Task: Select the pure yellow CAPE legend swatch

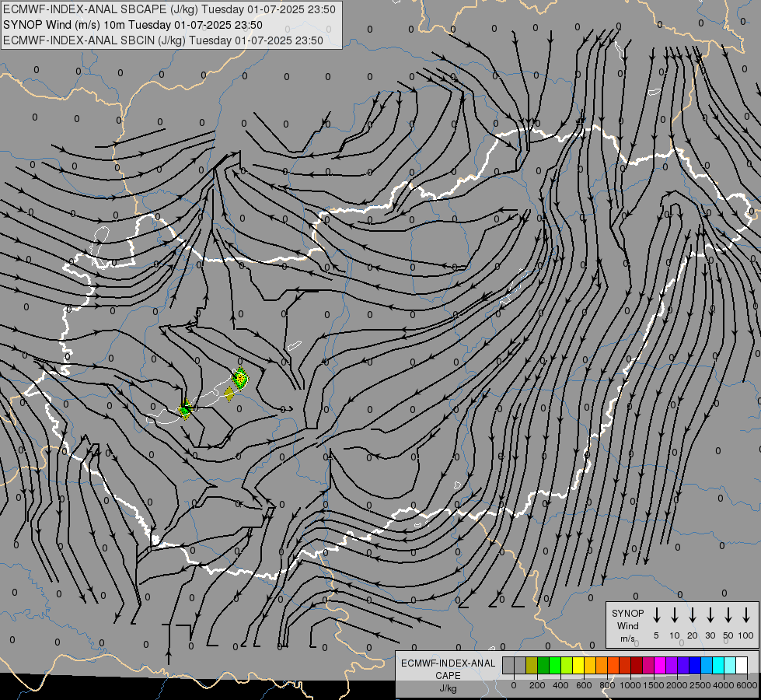Action: click(x=578, y=665)
